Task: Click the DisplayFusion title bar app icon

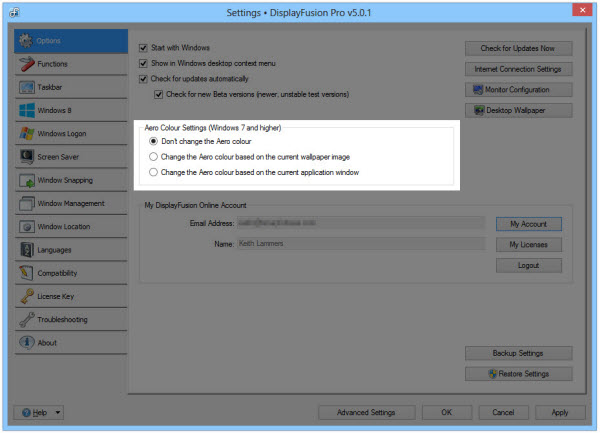Action: (15, 12)
